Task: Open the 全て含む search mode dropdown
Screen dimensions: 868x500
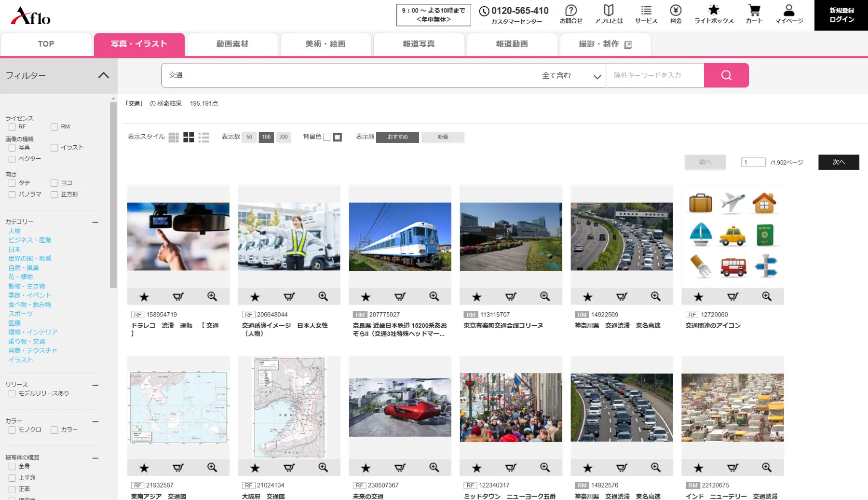Action: (571, 75)
